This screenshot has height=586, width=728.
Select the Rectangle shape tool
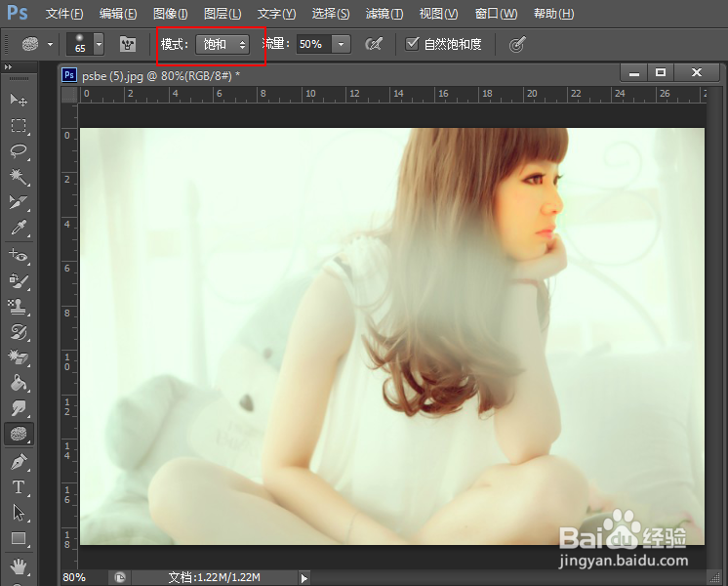[19, 538]
